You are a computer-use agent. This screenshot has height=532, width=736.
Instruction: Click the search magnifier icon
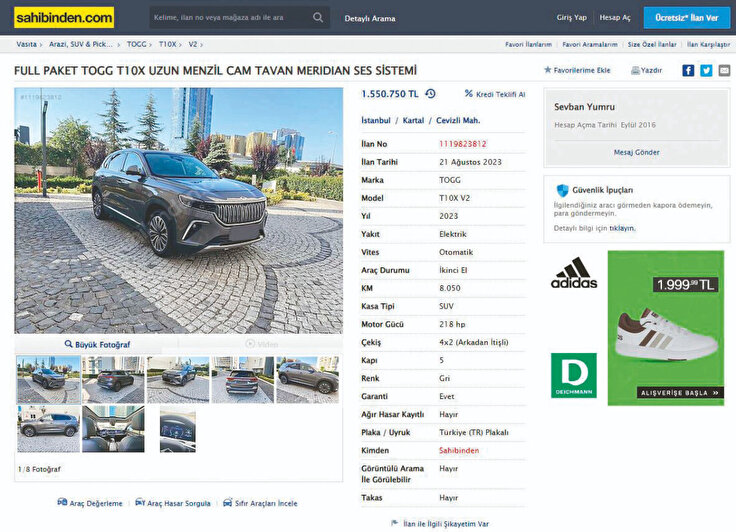(318, 17)
